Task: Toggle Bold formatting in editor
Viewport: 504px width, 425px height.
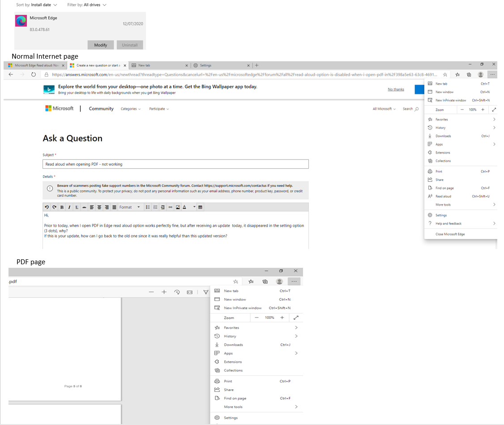Action: pyautogui.click(x=62, y=207)
